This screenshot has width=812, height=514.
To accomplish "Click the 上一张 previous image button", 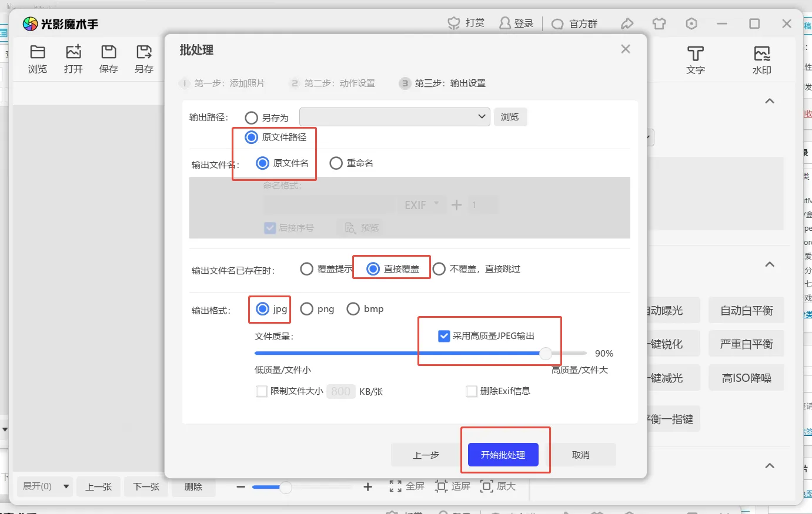I will [x=99, y=486].
